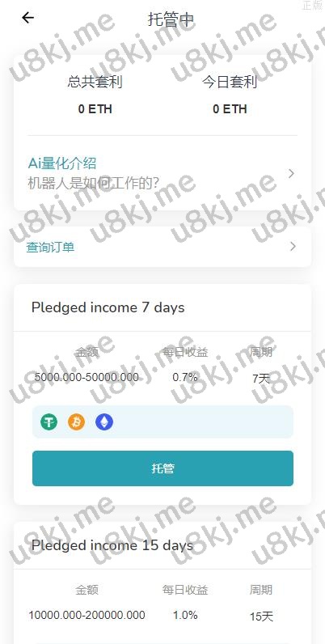Tap the 5000.000-50000.000 amount range
Viewport: 325px width, 644px height.
pos(87,377)
